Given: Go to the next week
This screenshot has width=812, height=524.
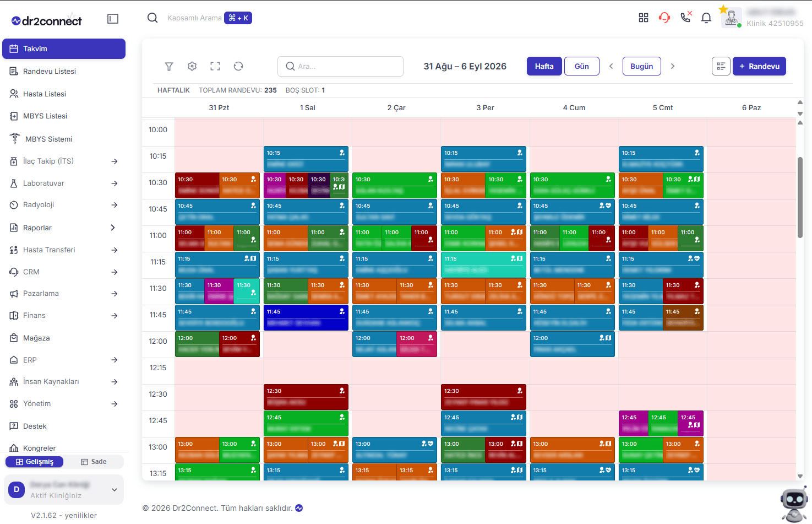Looking at the screenshot, I should [x=673, y=66].
